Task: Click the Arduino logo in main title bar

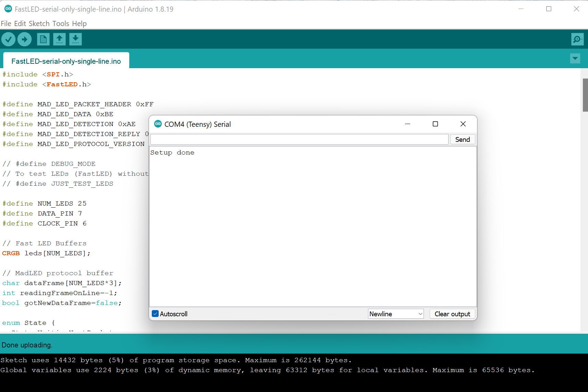Action: click(8, 9)
